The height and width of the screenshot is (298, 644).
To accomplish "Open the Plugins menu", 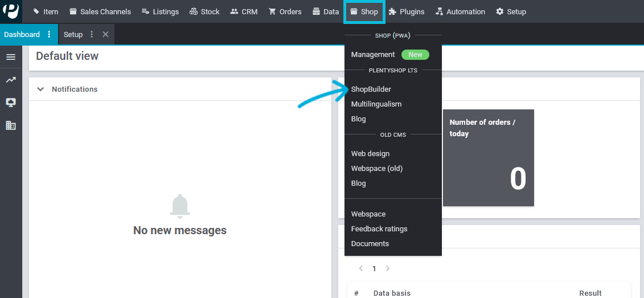I will [x=407, y=11].
